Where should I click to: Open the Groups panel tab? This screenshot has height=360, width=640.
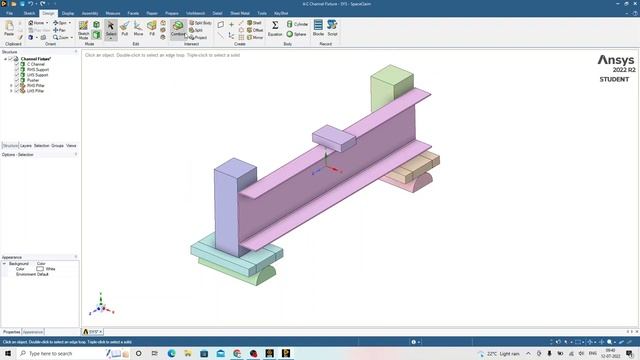[x=57, y=146]
